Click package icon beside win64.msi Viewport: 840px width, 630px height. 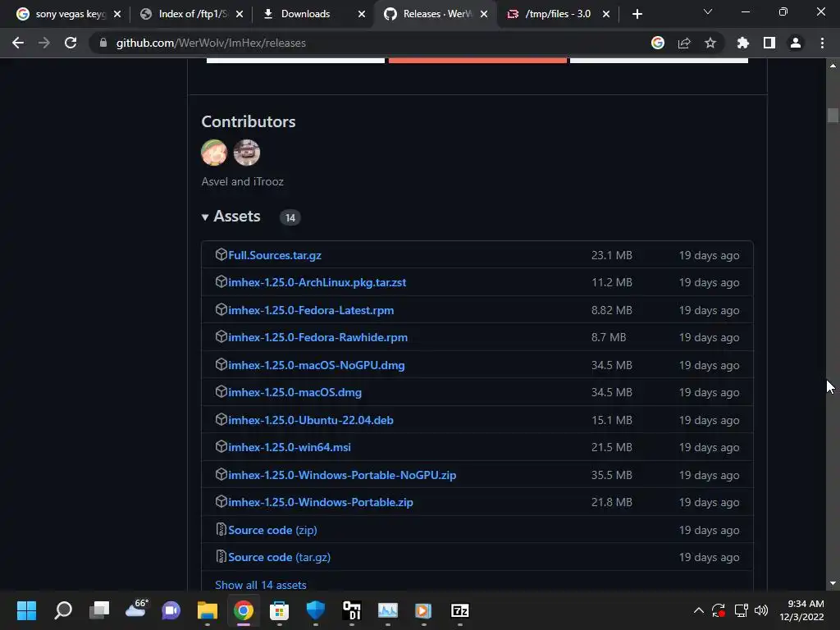click(x=221, y=446)
